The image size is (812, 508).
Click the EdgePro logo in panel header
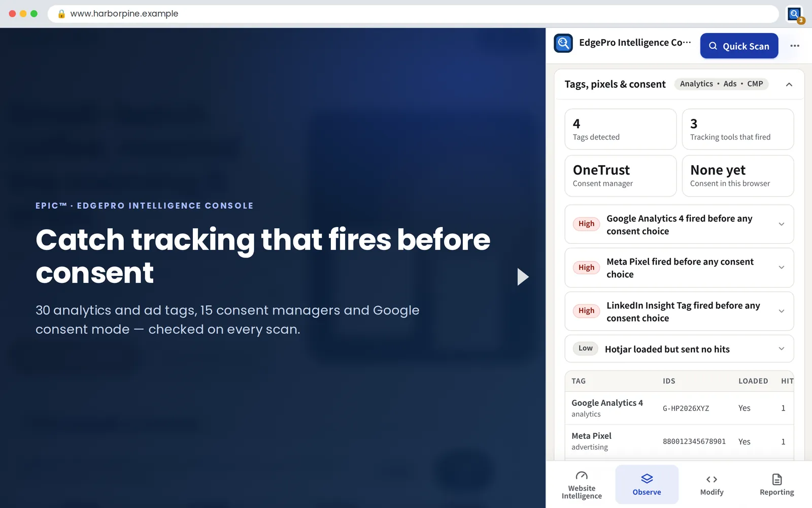[x=563, y=43]
